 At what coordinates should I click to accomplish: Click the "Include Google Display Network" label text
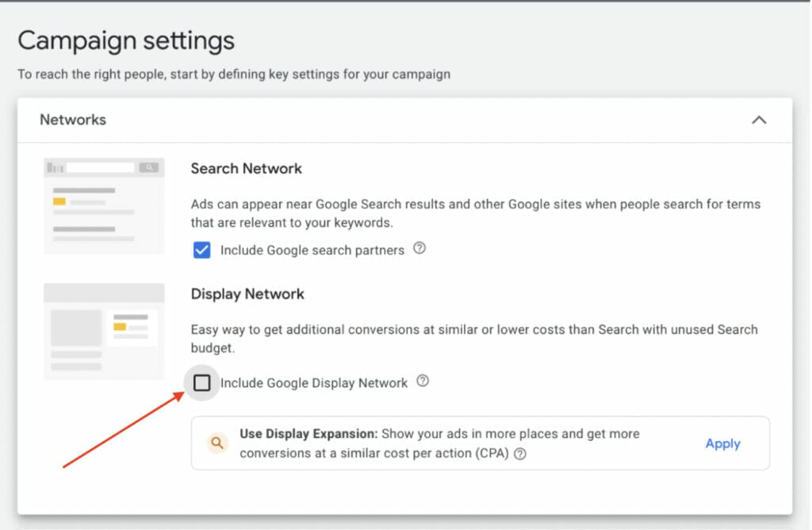tap(314, 383)
